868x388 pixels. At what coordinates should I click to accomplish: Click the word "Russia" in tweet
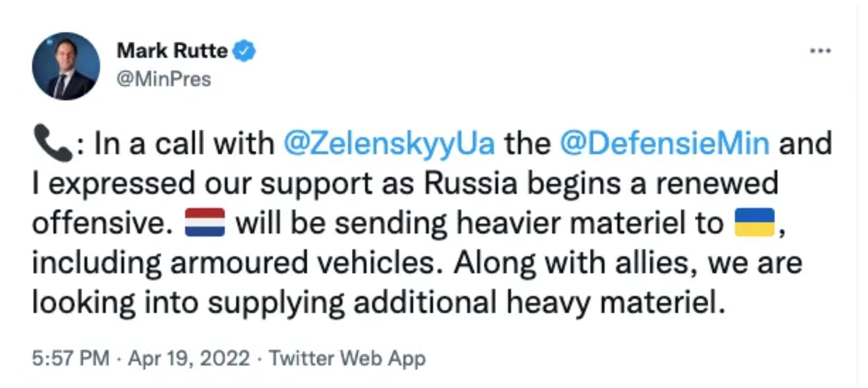(467, 184)
